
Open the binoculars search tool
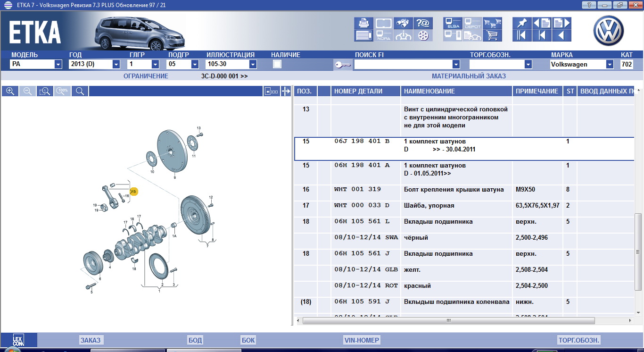(x=404, y=23)
